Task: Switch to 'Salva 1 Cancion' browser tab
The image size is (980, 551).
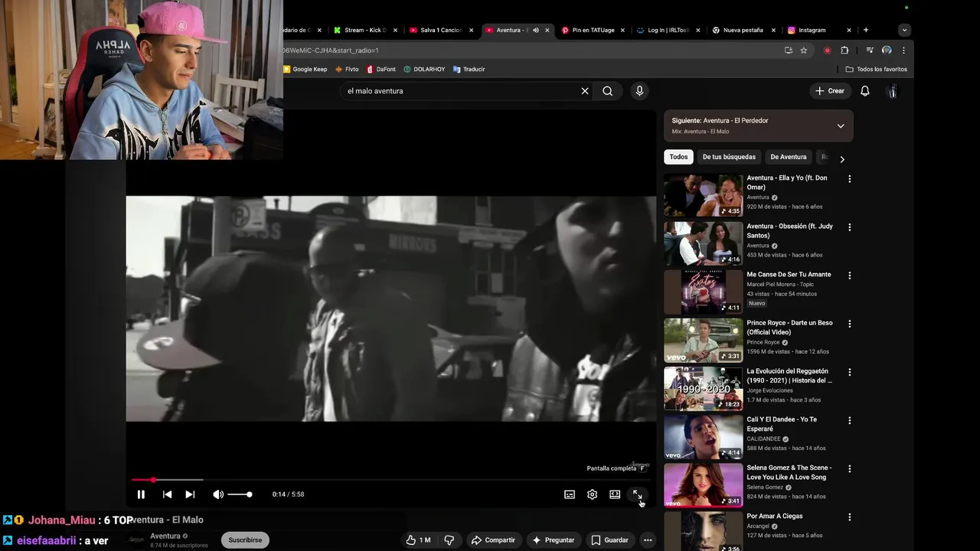Action: (440, 30)
